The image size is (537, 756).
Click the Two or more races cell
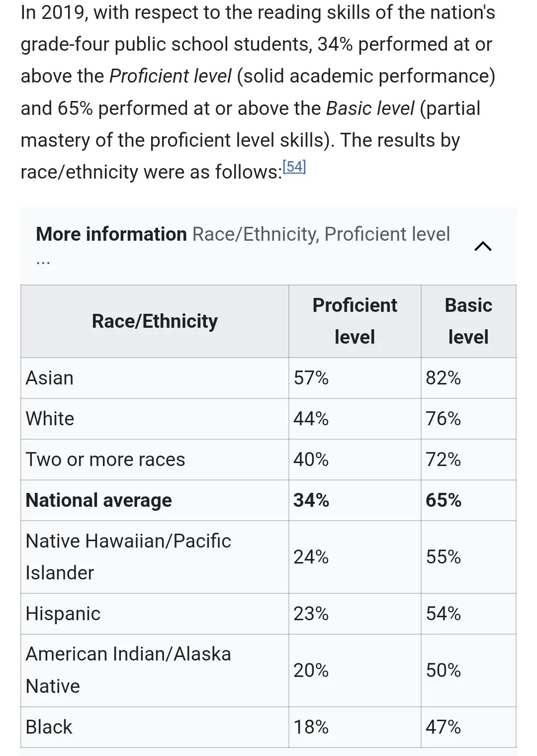pyautogui.click(x=155, y=460)
